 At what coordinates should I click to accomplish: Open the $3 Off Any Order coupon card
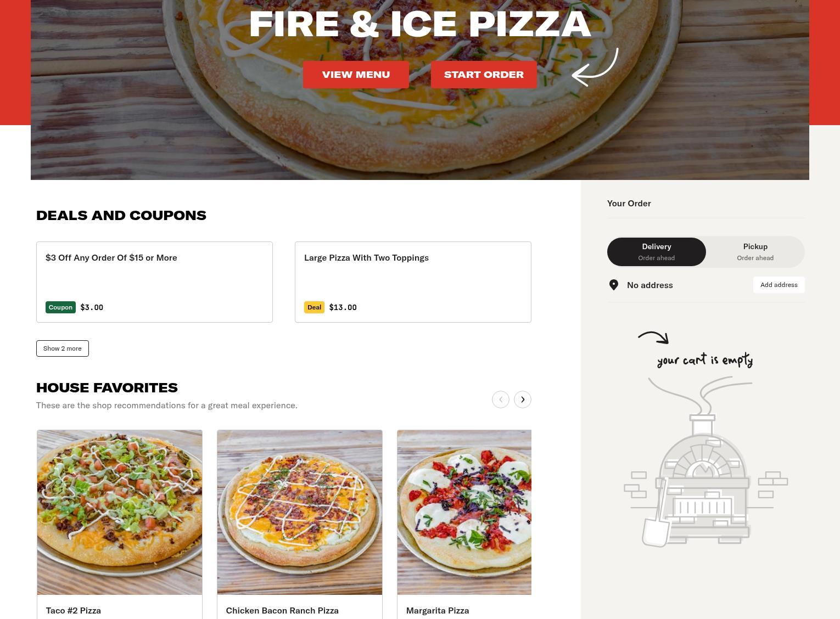click(154, 282)
